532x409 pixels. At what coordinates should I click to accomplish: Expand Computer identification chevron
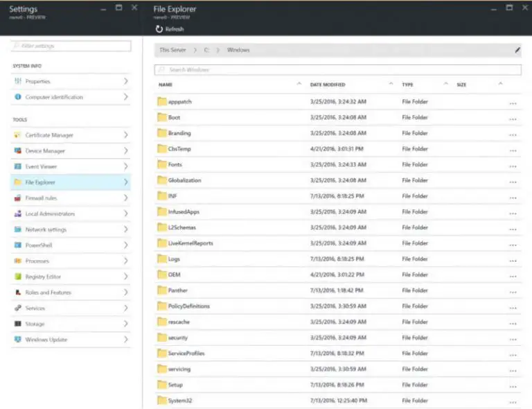125,97
